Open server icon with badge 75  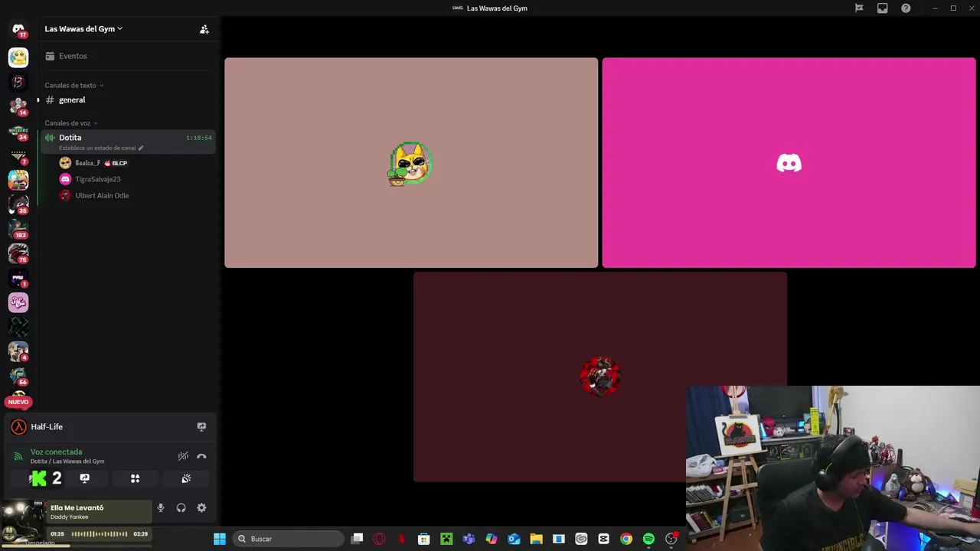[x=18, y=253]
